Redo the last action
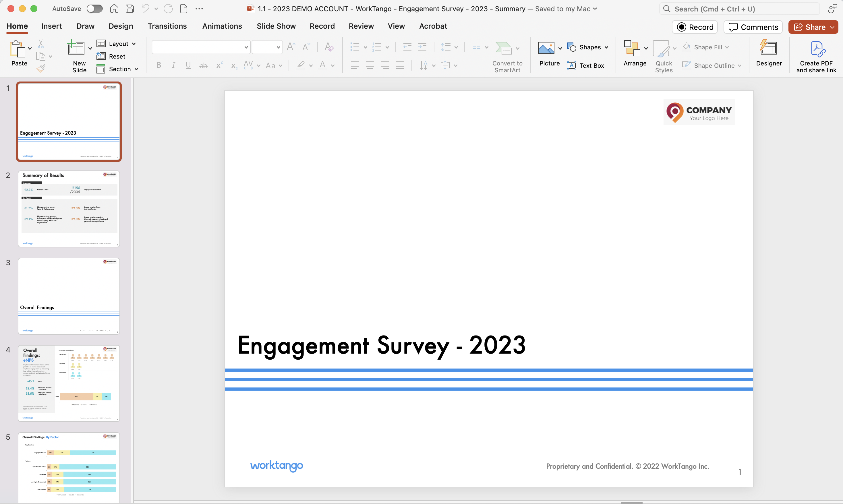 [x=168, y=9]
